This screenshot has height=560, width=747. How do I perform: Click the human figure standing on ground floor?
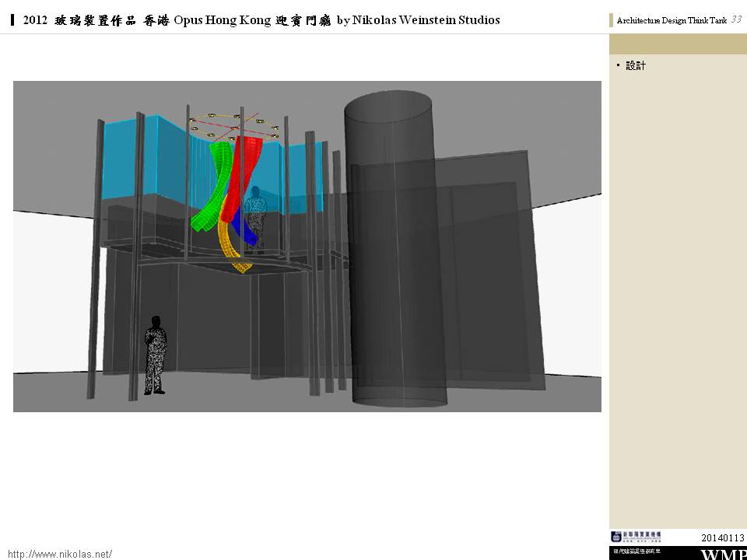tap(156, 355)
